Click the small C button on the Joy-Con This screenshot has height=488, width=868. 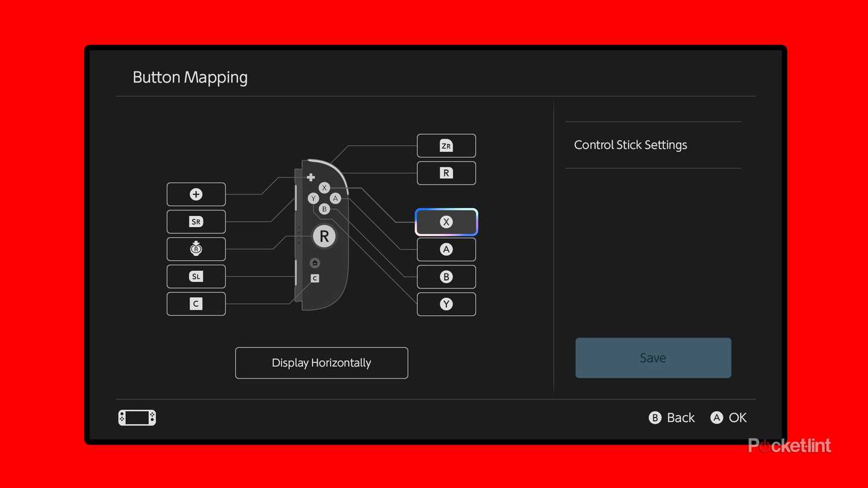(314, 278)
